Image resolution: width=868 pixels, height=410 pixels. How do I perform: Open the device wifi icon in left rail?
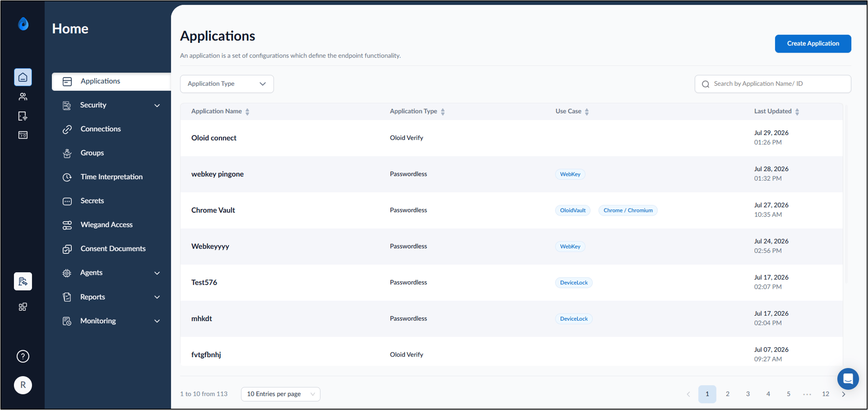[x=23, y=116]
